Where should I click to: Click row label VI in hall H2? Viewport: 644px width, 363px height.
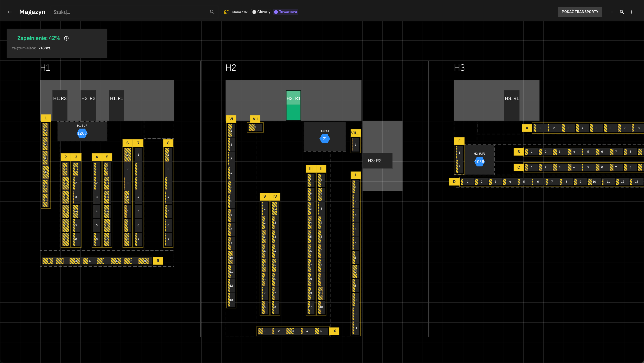pos(231,119)
